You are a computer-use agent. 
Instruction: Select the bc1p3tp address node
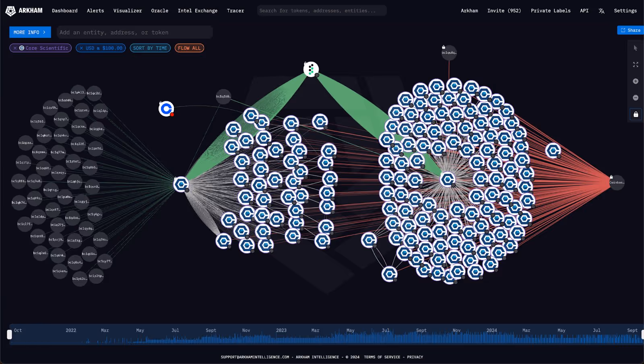96,276
